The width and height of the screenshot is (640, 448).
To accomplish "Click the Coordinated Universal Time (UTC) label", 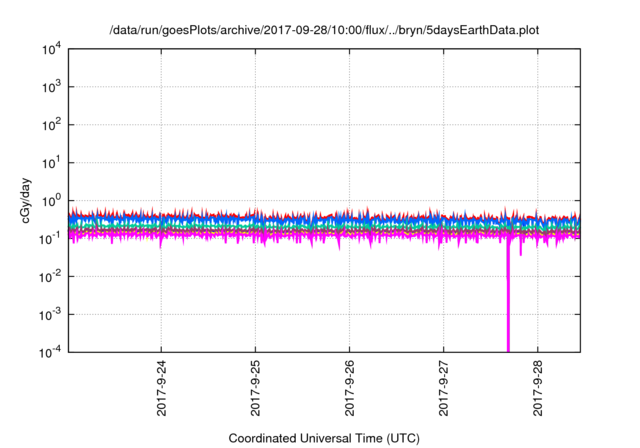I will pyautogui.click(x=324, y=438).
